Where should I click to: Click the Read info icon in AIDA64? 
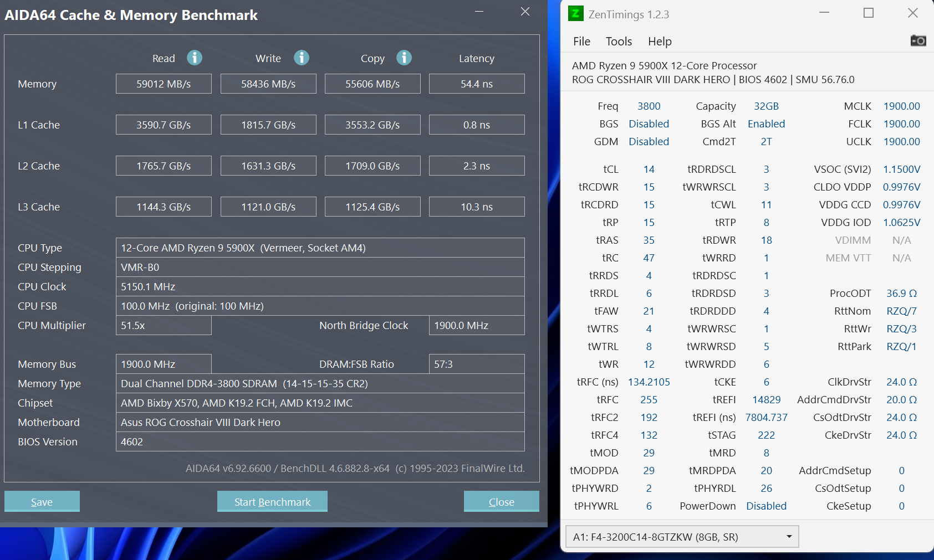click(x=195, y=58)
